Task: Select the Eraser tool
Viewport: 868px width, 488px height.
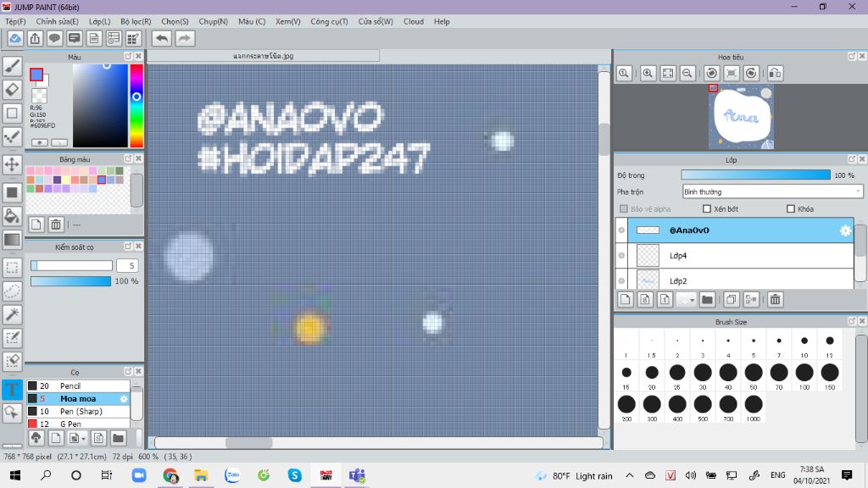Action: tap(12, 90)
